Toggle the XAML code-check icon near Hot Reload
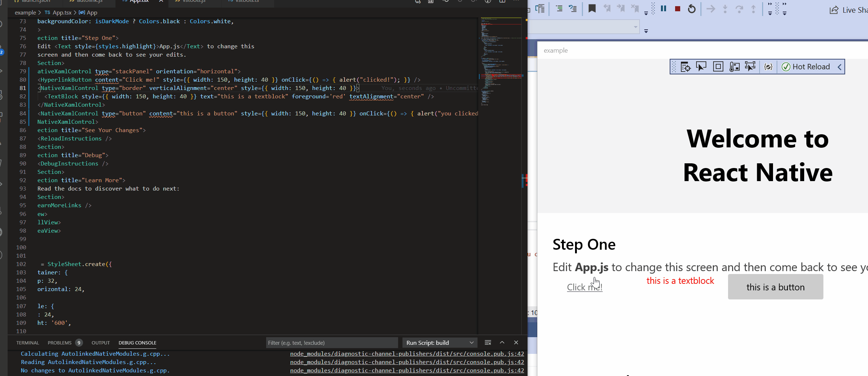Screen dimensions: 868x376 tap(768, 66)
